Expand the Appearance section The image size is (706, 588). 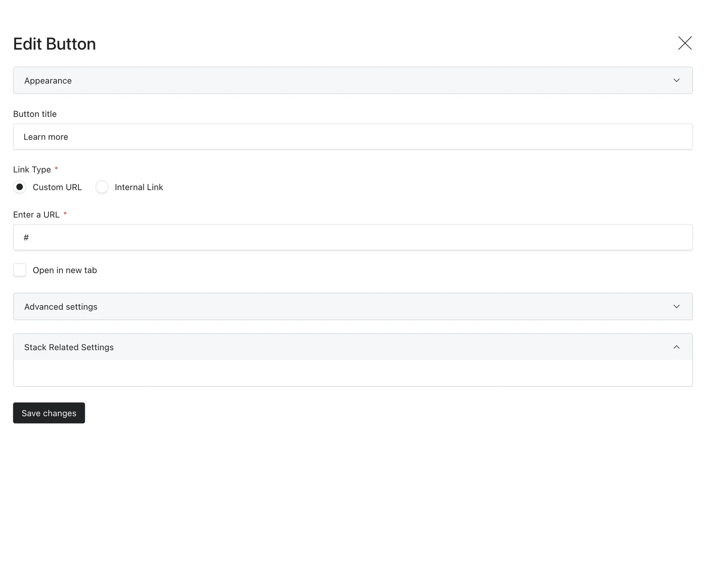point(353,80)
